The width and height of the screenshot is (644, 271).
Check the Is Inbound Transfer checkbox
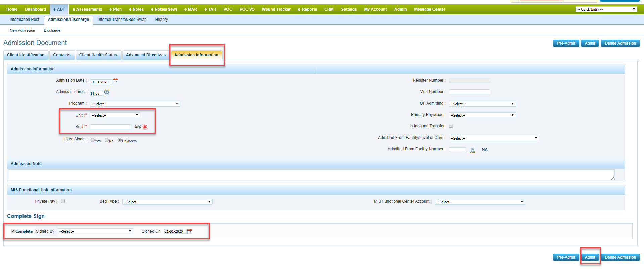click(451, 126)
